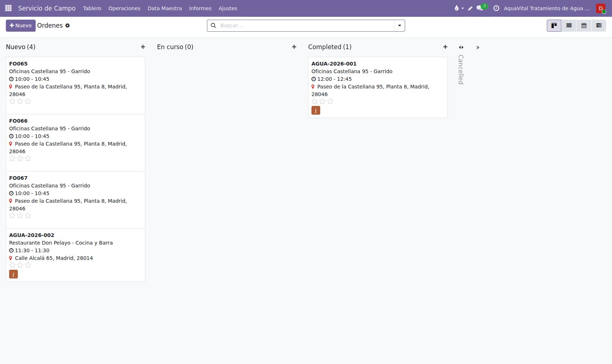Click the Nuevo button
The height and width of the screenshot is (364, 612).
coord(21,25)
